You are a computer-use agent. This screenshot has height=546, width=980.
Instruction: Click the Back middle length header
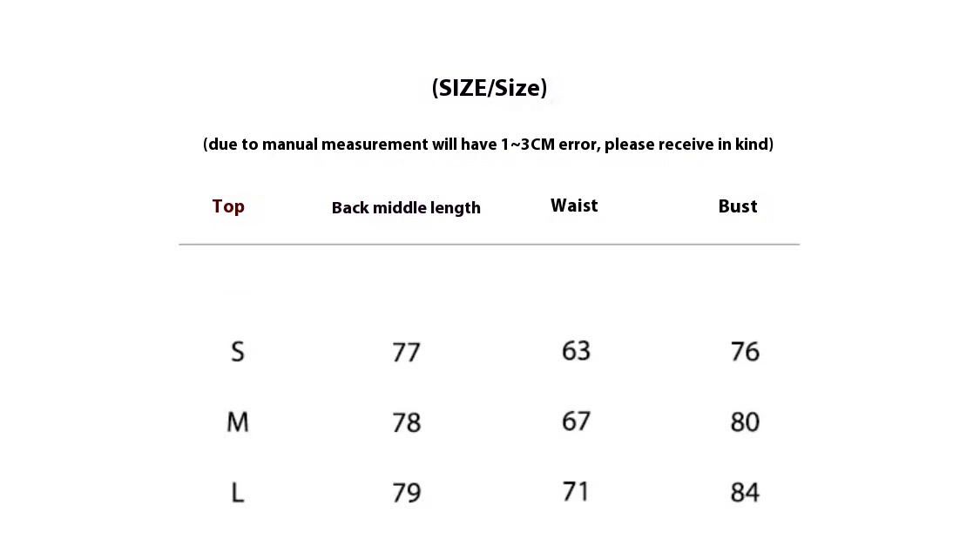[x=406, y=207]
